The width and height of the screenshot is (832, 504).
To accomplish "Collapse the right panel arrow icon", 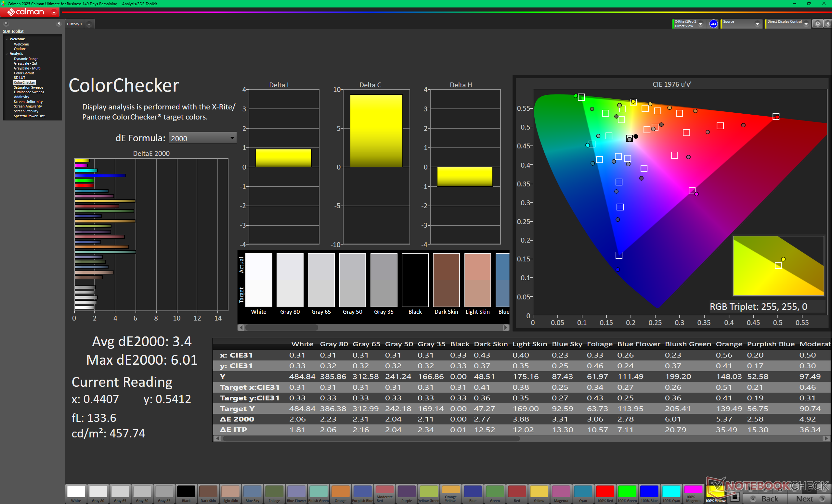I will (827, 24).
